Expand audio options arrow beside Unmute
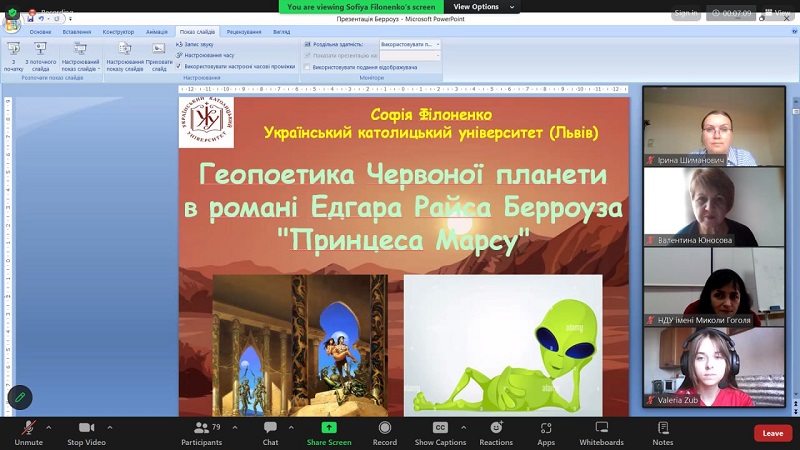This screenshot has height=450, width=800. click(x=48, y=428)
